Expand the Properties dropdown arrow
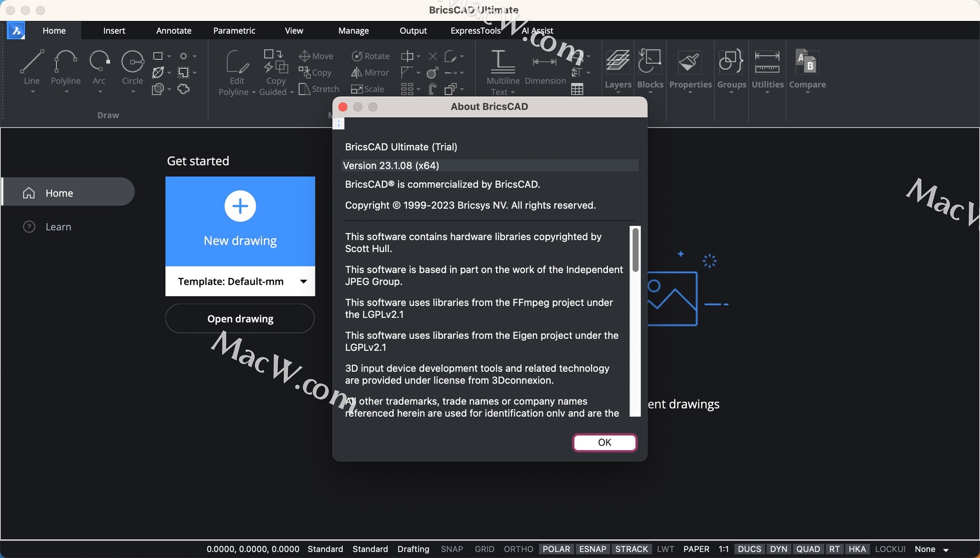This screenshot has width=980, height=558. pyautogui.click(x=691, y=93)
